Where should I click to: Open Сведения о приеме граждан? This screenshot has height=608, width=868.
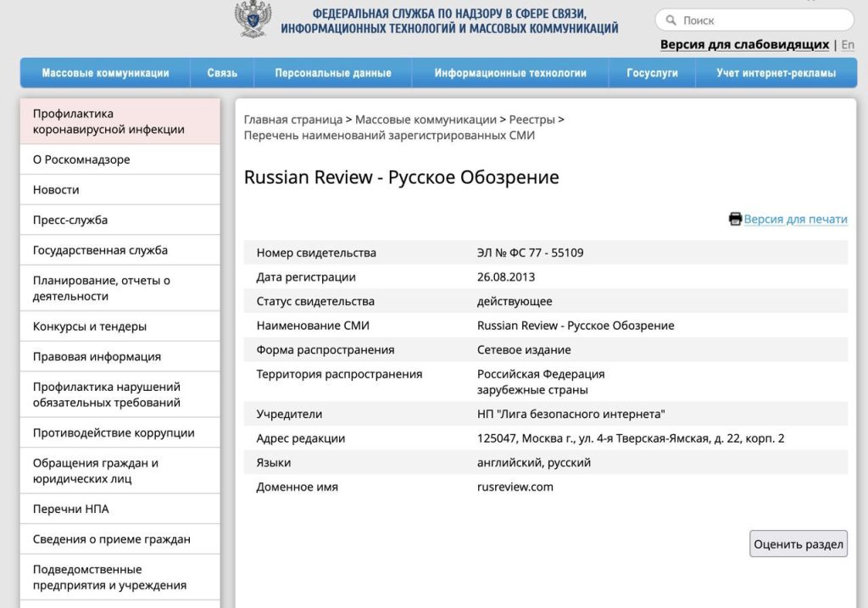120,539
